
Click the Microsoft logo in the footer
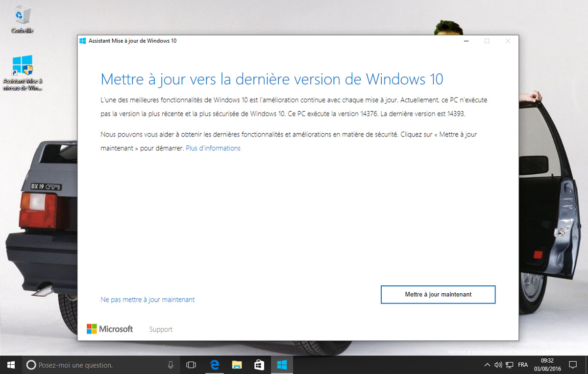coord(110,329)
